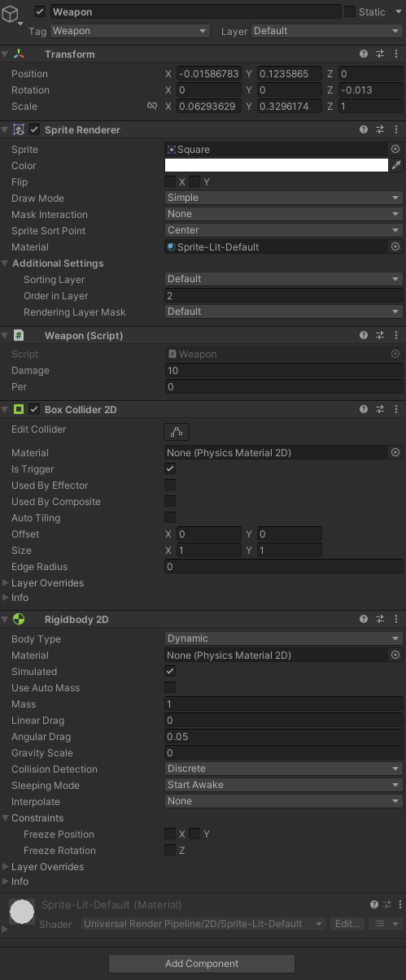Open the Sprite object picker circle
The image size is (406, 980).
pyautogui.click(x=395, y=149)
